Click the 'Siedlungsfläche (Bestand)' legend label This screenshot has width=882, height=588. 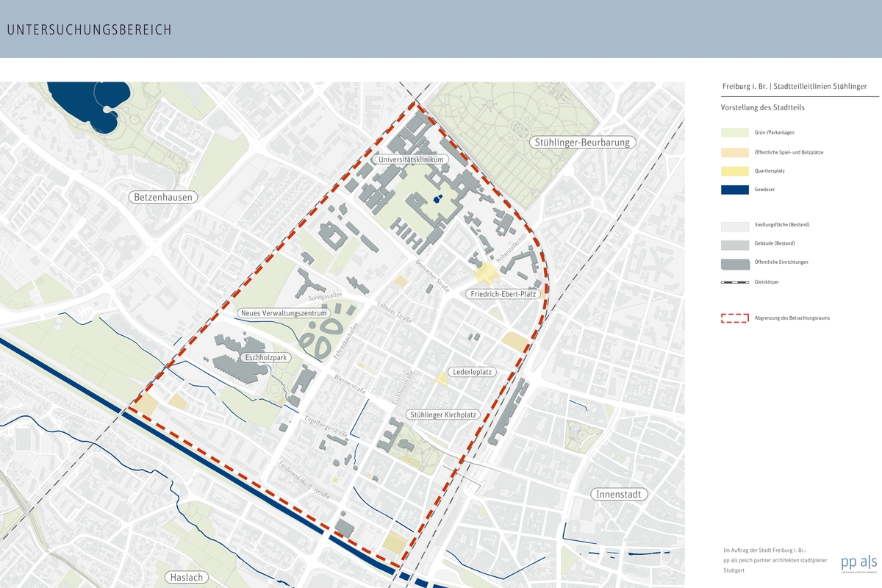pos(782,224)
